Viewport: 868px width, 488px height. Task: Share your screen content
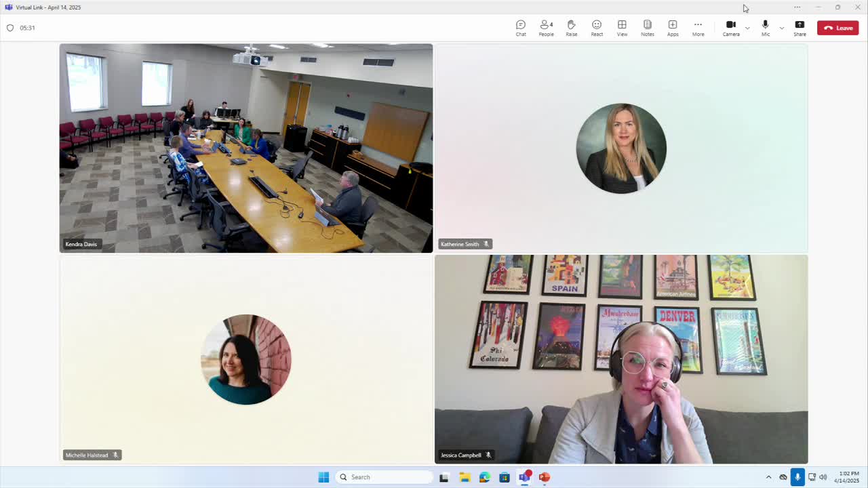coord(800,28)
